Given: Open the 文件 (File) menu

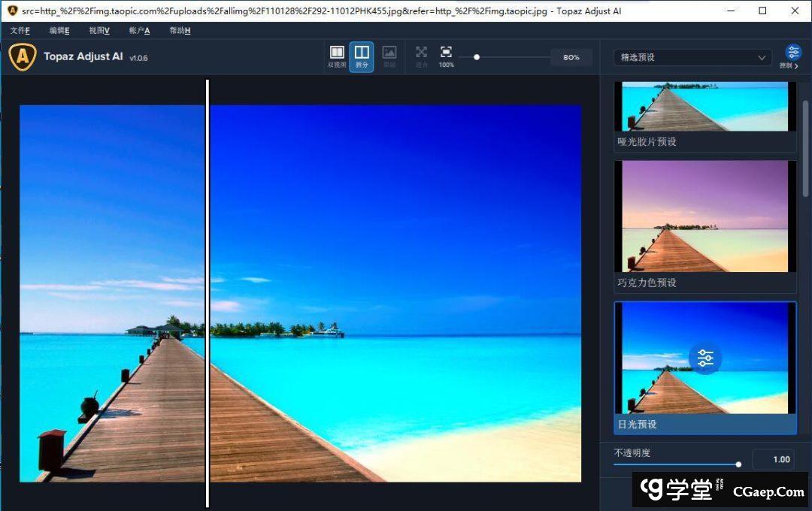Looking at the screenshot, I should point(20,31).
